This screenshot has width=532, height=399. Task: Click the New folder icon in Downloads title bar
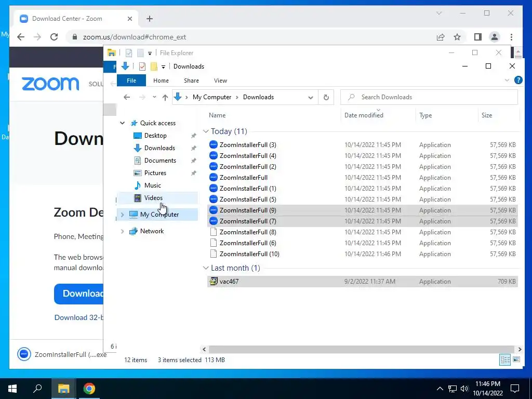pos(154,66)
